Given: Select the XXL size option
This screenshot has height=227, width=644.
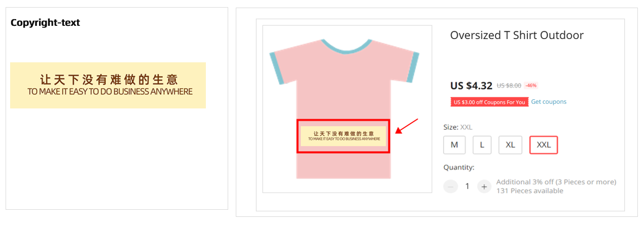Looking at the screenshot, I should [544, 145].
